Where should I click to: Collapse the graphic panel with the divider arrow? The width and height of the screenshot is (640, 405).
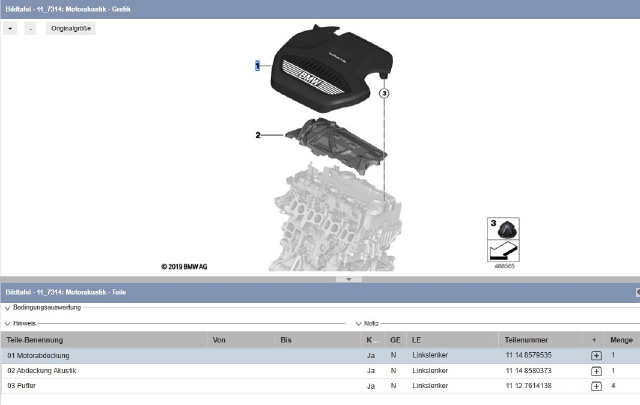point(349,279)
